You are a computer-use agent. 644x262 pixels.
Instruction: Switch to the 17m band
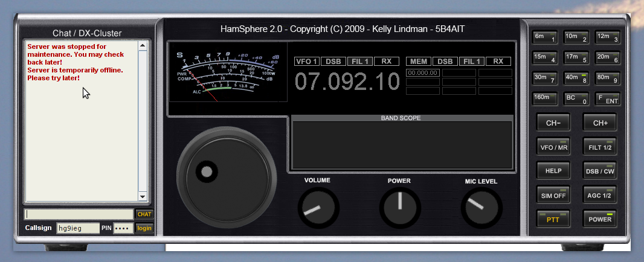(x=576, y=57)
